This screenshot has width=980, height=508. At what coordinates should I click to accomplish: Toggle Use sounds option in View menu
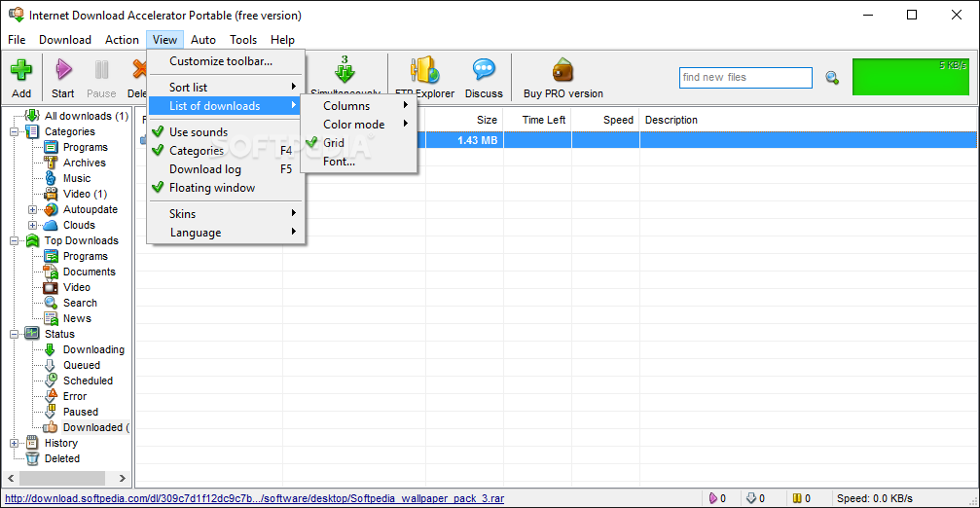tap(226, 131)
